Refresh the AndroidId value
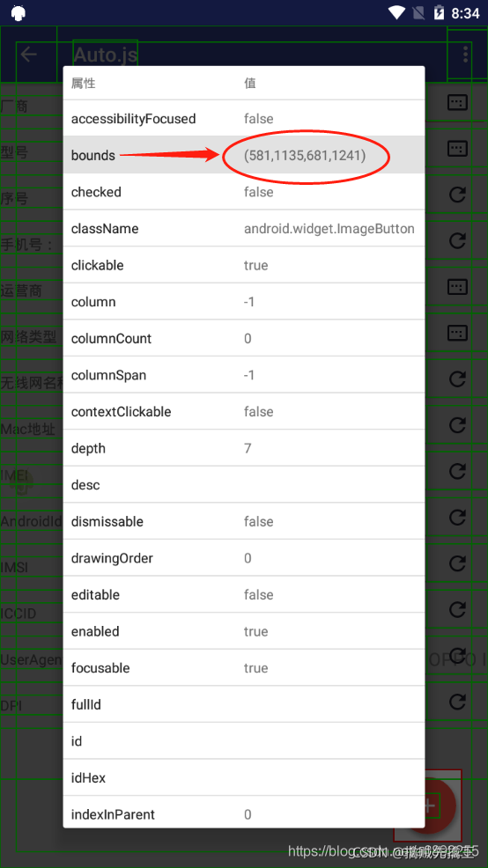488x868 pixels. (457, 517)
